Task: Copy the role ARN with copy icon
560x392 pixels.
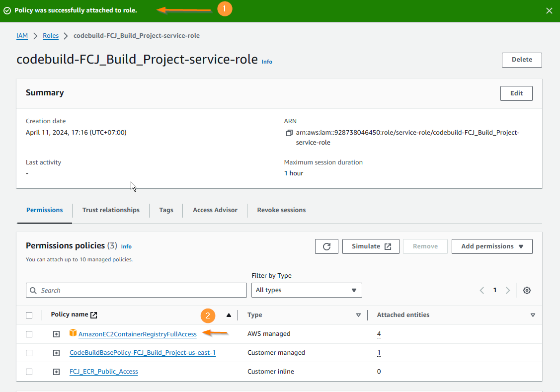Action: coord(289,133)
